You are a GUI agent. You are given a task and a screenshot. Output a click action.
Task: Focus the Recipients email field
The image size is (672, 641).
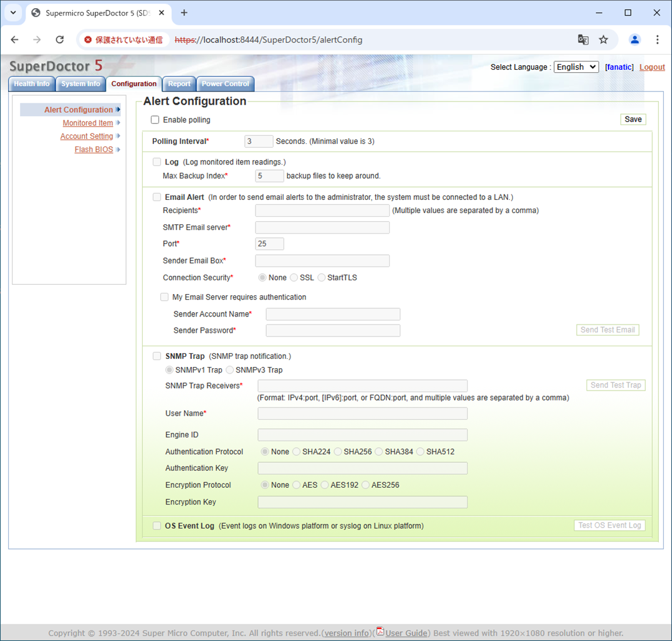tap(322, 211)
